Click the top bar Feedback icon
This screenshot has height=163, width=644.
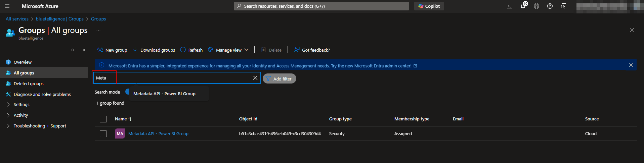[x=563, y=6]
